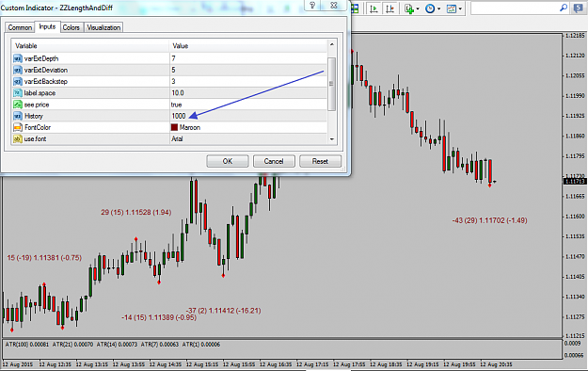
Task: Select the see.price value true
Action: 176,105
